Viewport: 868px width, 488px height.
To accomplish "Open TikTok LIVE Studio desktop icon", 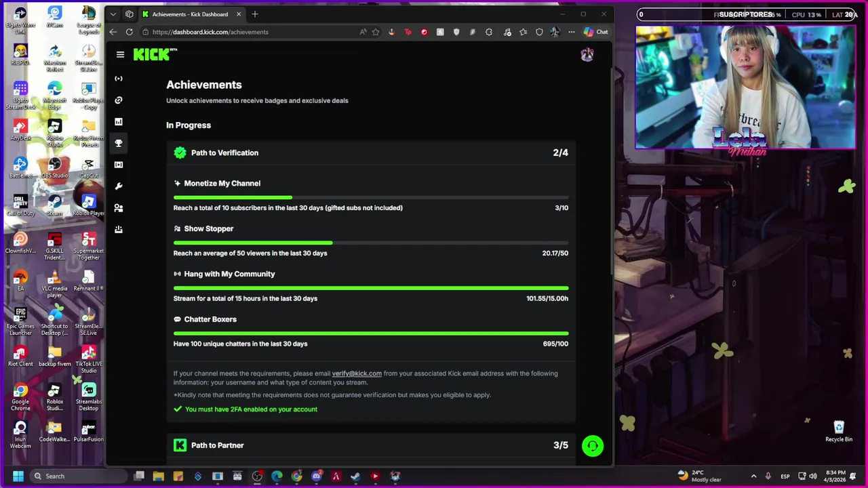I will [89, 359].
